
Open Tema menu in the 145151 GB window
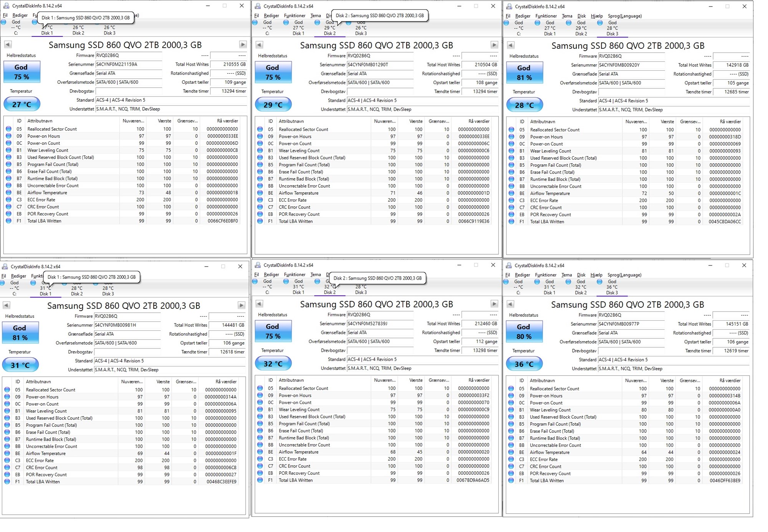tap(566, 275)
